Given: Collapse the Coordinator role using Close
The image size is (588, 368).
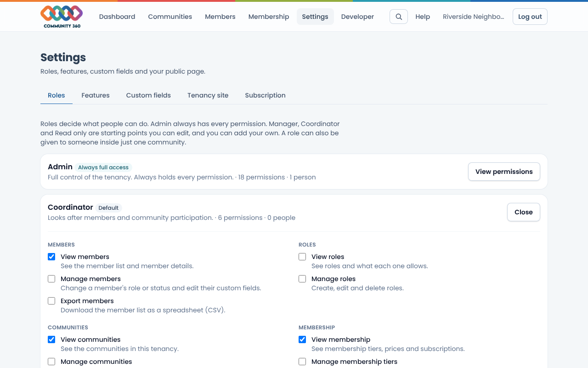Looking at the screenshot, I should coord(524,212).
